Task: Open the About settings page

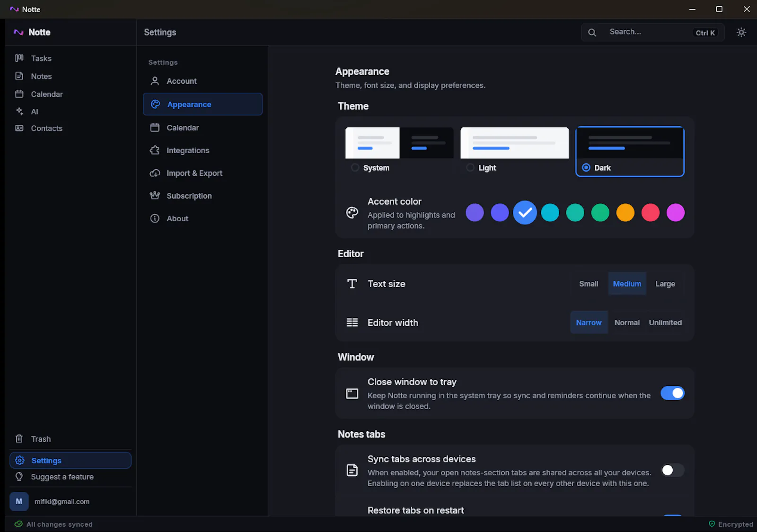Action: point(202,218)
